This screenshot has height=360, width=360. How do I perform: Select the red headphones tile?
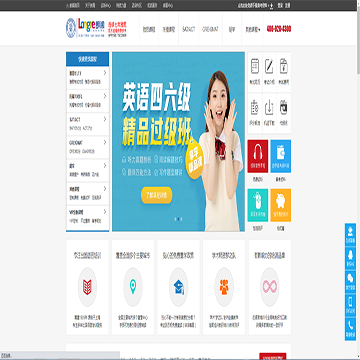pyautogui.click(x=258, y=156)
